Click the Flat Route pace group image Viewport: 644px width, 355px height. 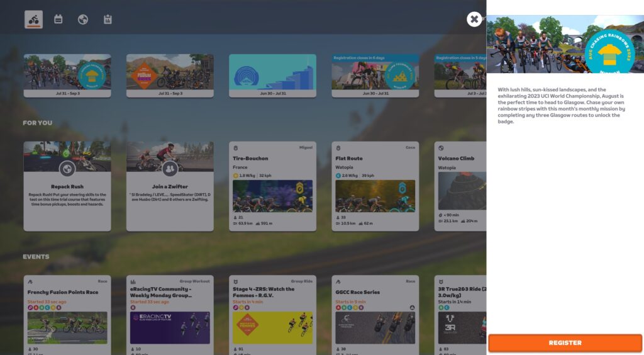click(x=375, y=196)
